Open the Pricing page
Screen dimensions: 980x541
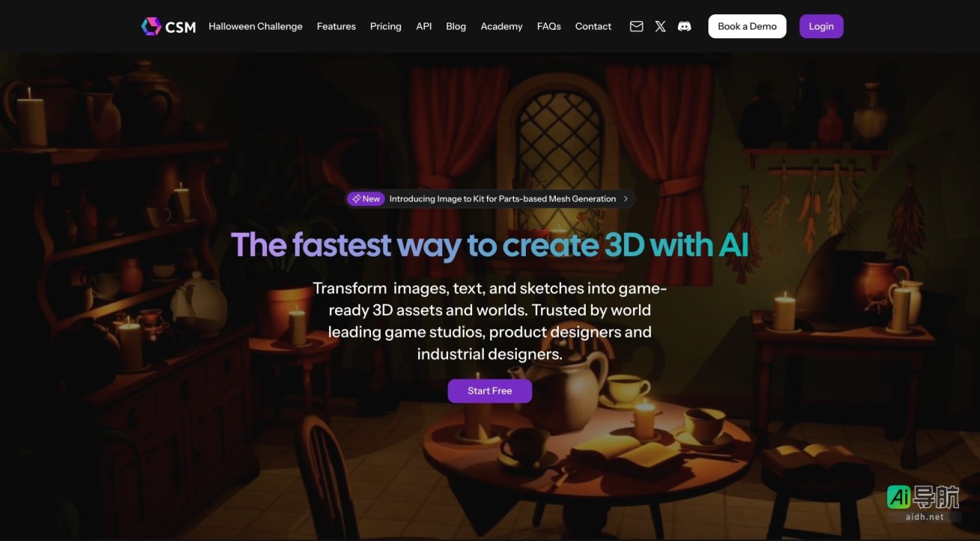click(x=385, y=26)
